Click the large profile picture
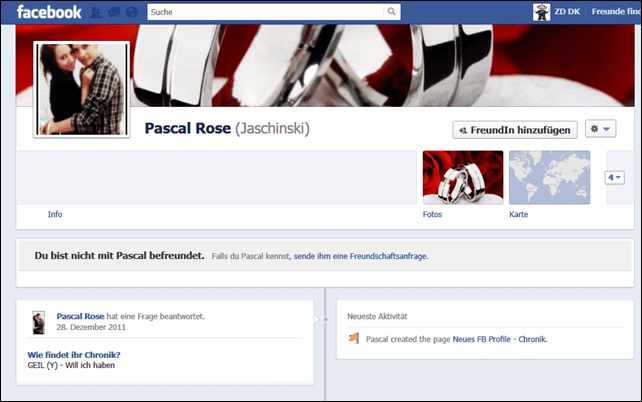Viewport: 642px width, 402px height. pos(81,90)
